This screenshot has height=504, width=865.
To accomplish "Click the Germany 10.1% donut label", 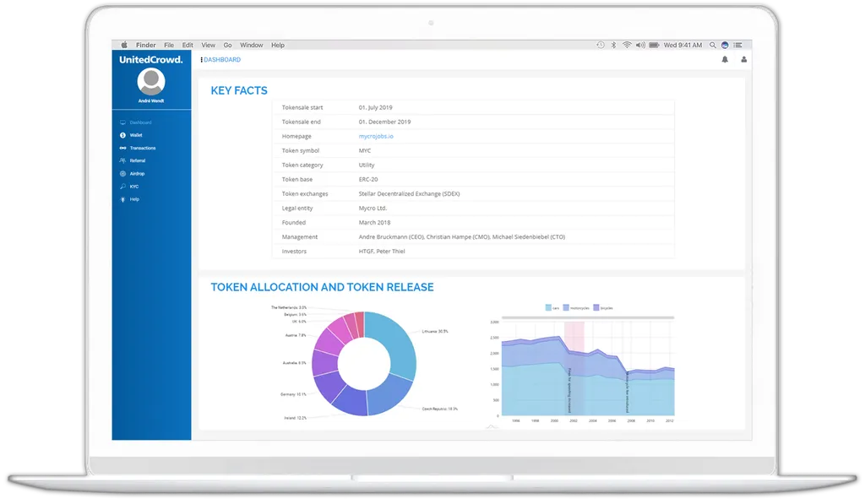I will pyautogui.click(x=293, y=394).
